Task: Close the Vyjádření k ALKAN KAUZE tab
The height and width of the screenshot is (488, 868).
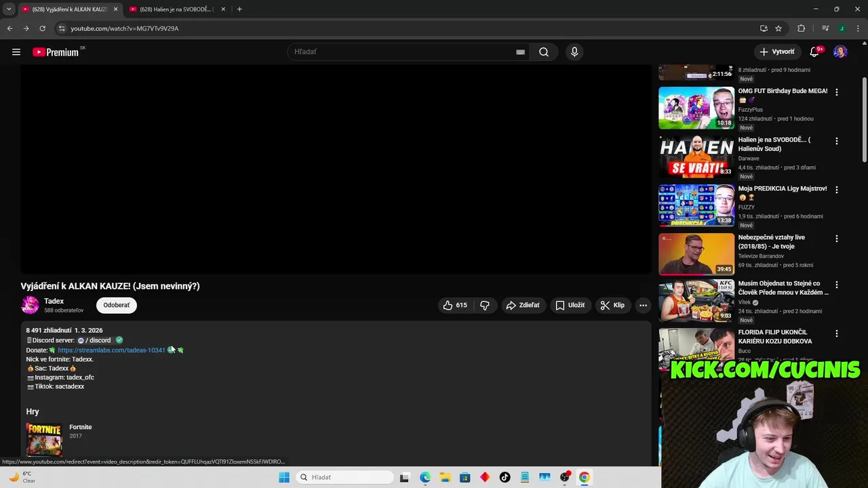Action: tap(115, 9)
